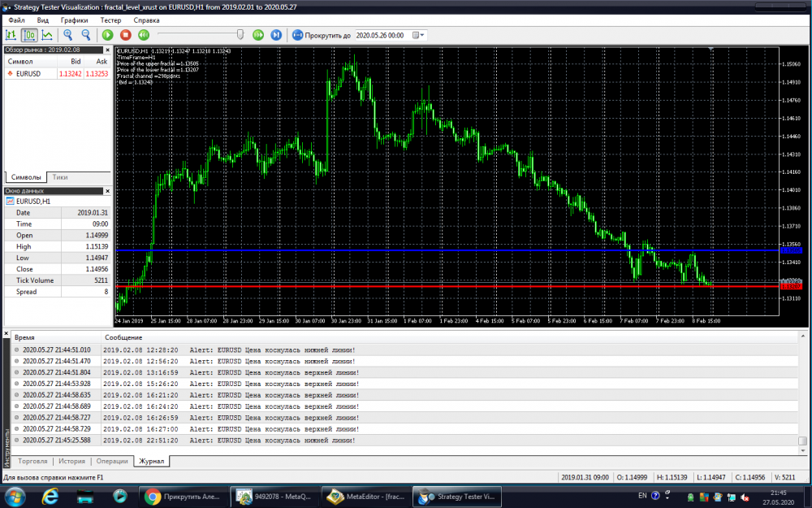The height and width of the screenshot is (508, 812).
Task: Click the green speed up button
Action: tap(258, 35)
